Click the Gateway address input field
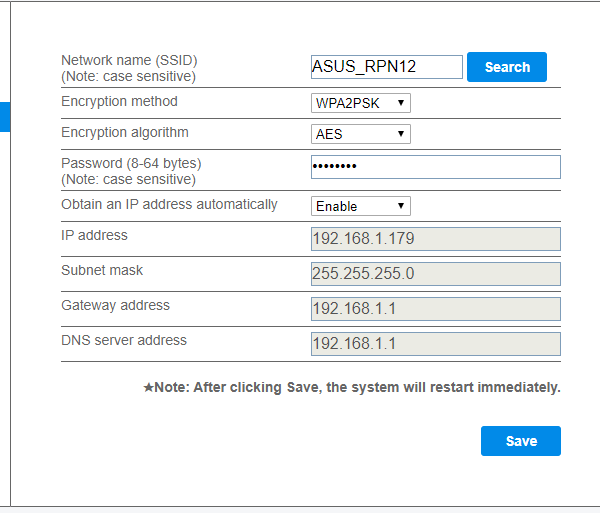 (435, 309)
